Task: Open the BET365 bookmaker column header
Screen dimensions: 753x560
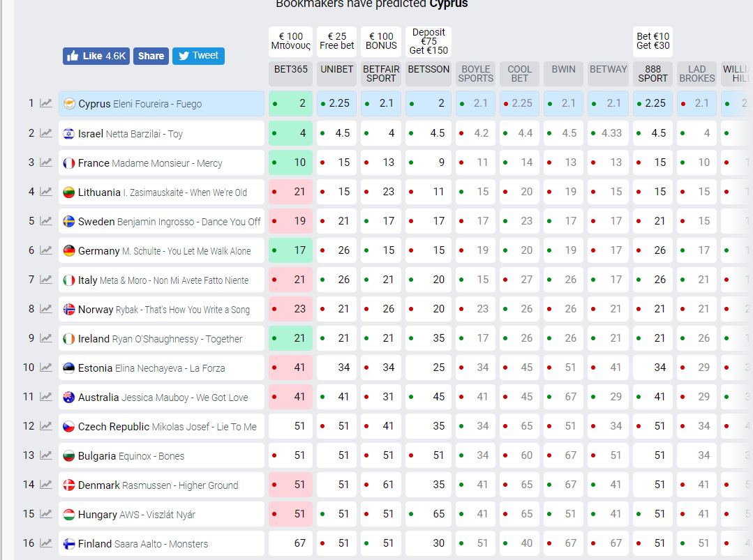Action: (x=290, y=74)
